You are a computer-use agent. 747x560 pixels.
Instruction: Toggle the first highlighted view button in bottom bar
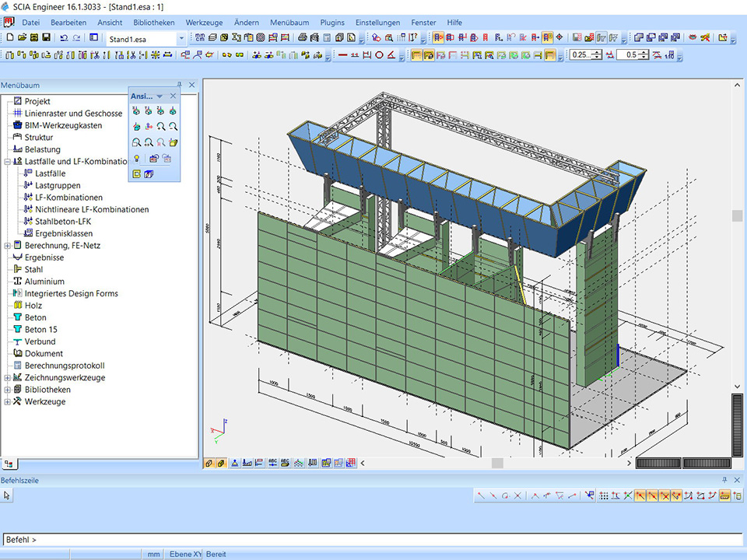pos(209,463)
